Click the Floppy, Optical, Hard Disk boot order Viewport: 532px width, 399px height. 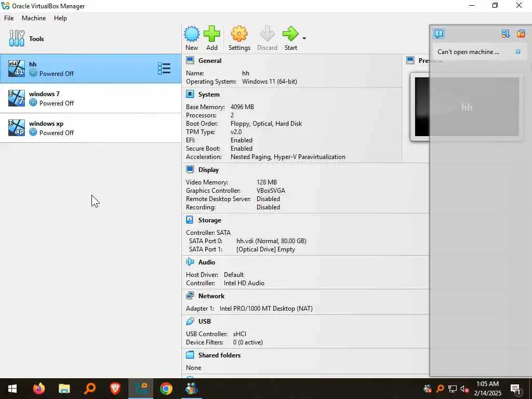[x=266, y=124]
